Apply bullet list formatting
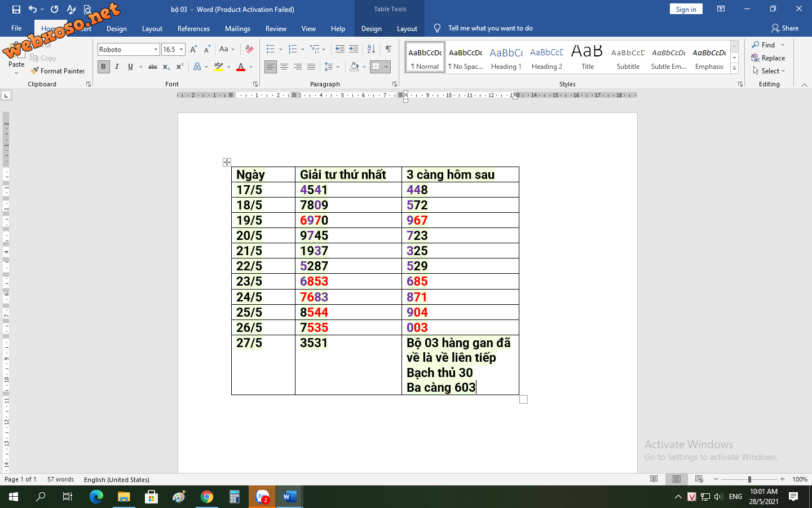The width and height of the screenshot is (812, 508). tap(271, 49)
